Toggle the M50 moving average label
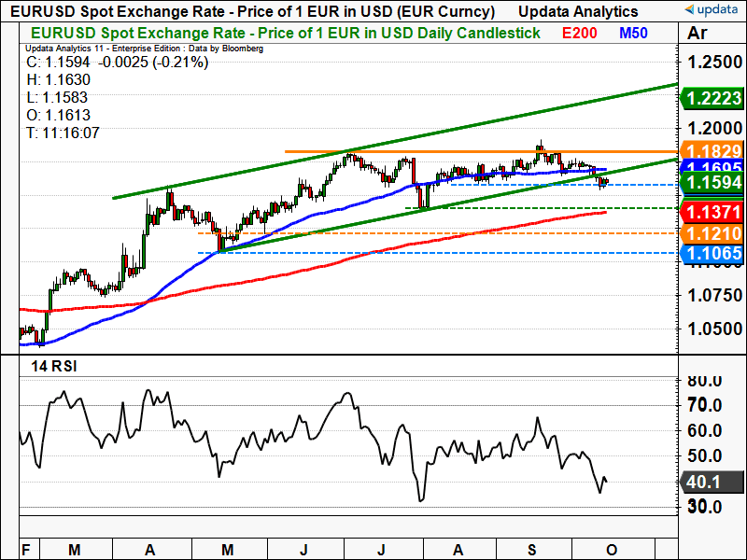 pos(637,33)
